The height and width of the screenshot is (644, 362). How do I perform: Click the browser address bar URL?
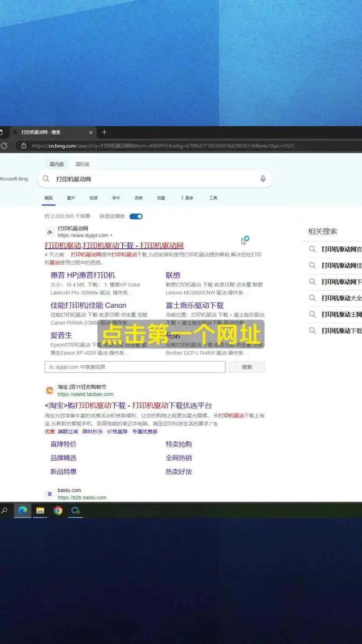[x=163, y=146]
